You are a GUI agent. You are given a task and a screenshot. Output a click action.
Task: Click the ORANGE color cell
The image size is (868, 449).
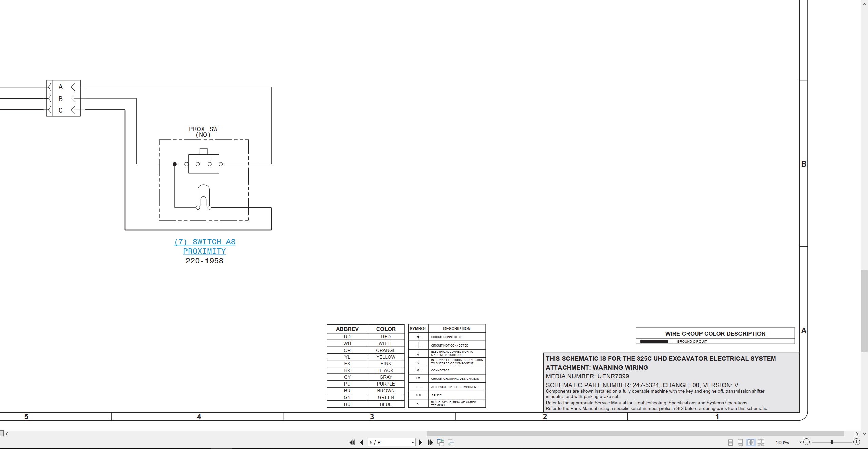pos(386,350)
